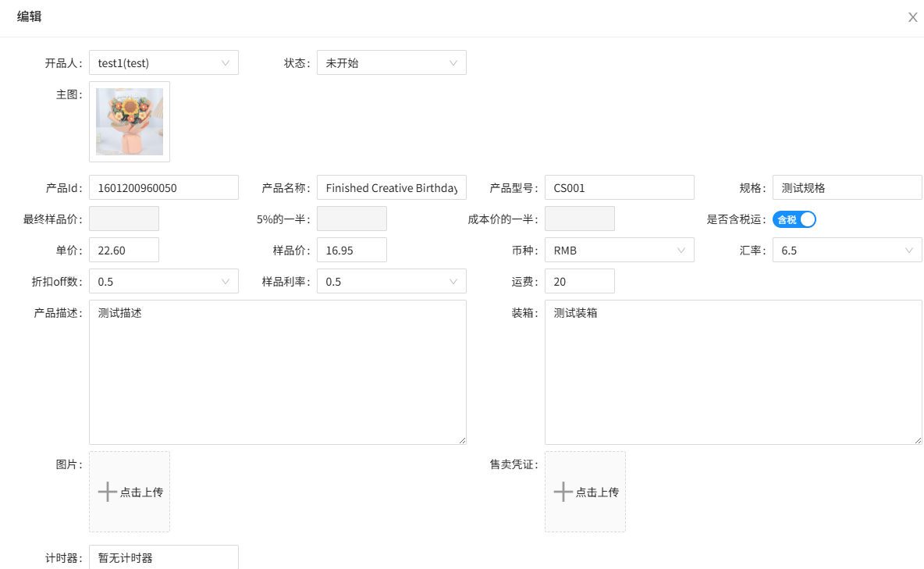Close the 编辑 dialog with the X icon
924x569 pixels.
coord(913,17)
